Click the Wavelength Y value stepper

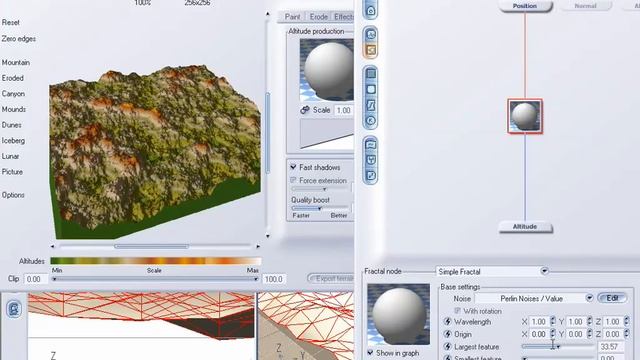(589, 322)
